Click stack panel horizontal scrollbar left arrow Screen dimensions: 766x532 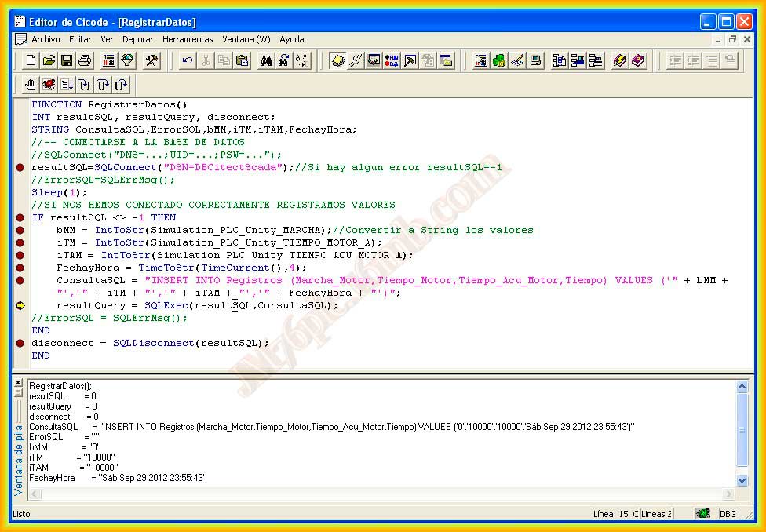pyautogui.click(x=35, y=494)
